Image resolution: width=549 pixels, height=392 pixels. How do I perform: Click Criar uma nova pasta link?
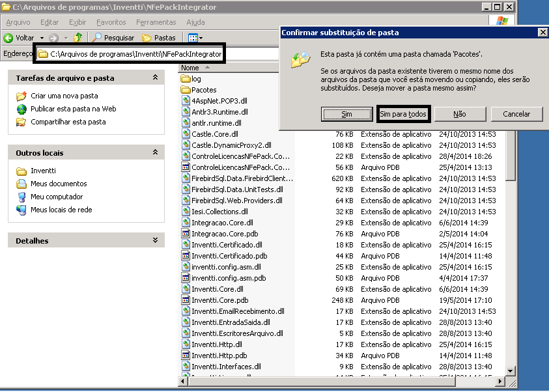click(x=64, y=96)
